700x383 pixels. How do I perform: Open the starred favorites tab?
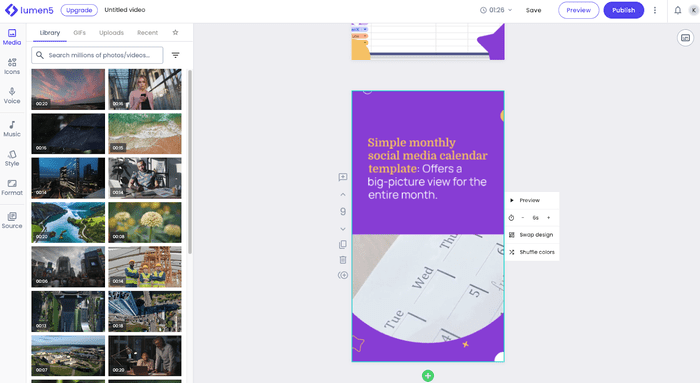pos(175,32)
